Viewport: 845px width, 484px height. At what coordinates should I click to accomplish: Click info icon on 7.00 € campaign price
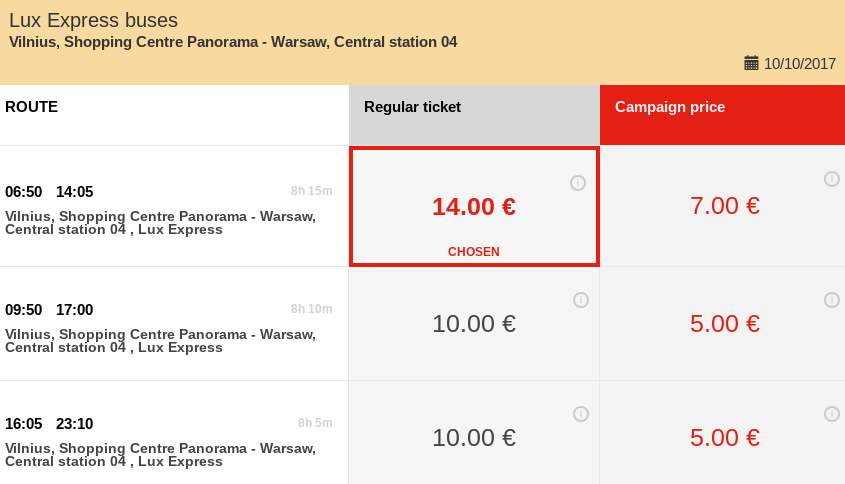point(832,179)
